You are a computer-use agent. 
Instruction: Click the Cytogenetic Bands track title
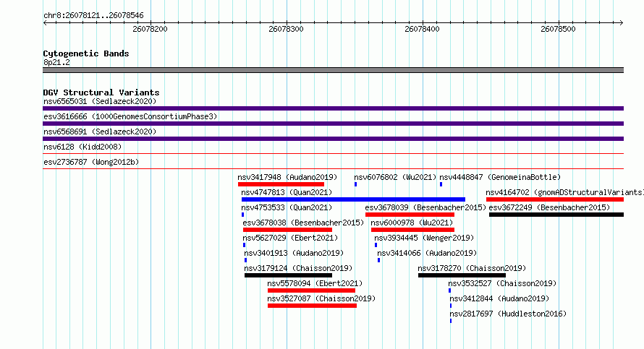coord(86,53)
